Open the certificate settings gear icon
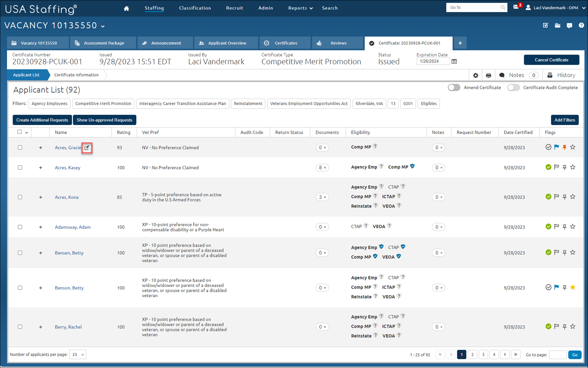Viewport: 588px width, 368px height. coord(475,75)
